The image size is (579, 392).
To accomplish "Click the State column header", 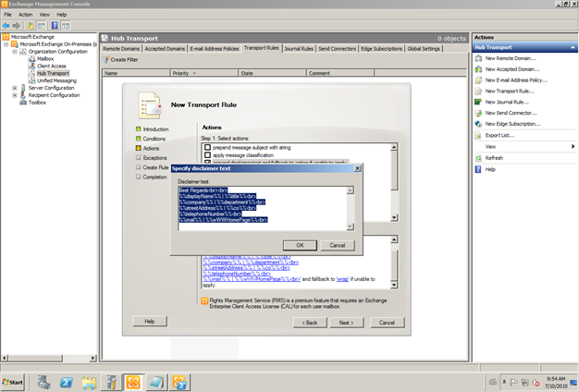I will point(273,73).
